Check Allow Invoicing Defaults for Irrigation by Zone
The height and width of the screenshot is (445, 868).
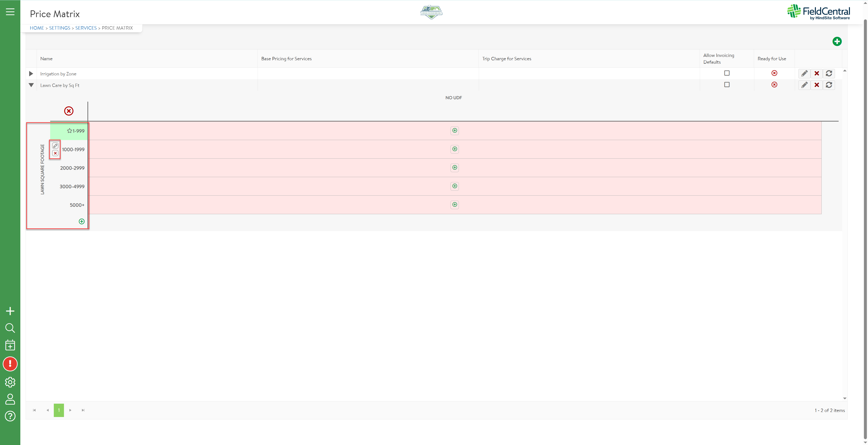tap(727, 73)
